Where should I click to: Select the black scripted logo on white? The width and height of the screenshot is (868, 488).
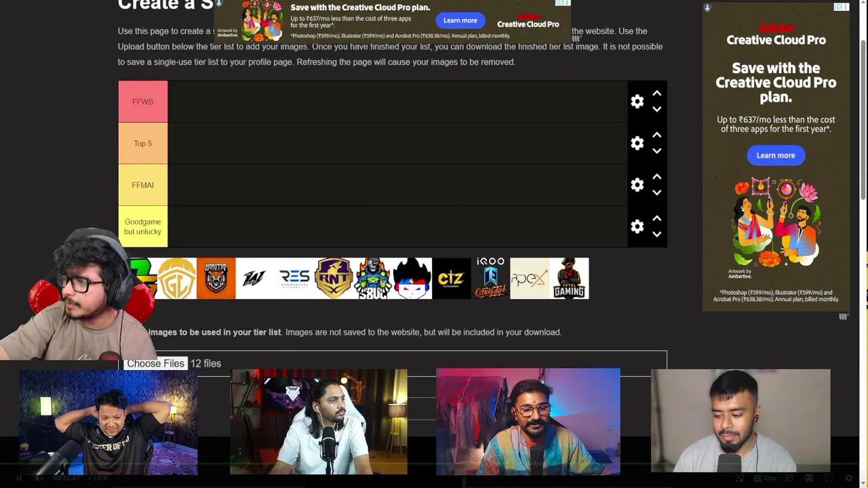tap(255, 278)
